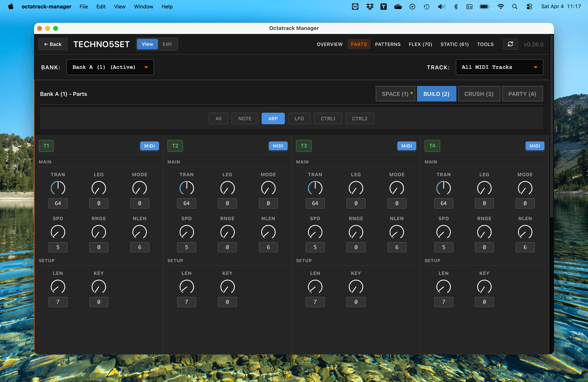Turn the TRAN knob on track T1
Viewport: 588px width, 382px height.
point(58,188)
